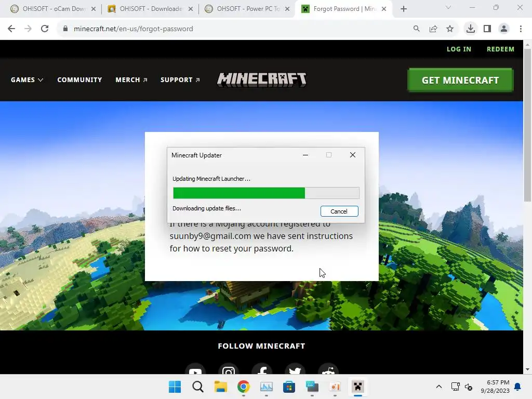Open the zoom magnifier icon in address bar

pyautogui.click(x=416, y=29)
